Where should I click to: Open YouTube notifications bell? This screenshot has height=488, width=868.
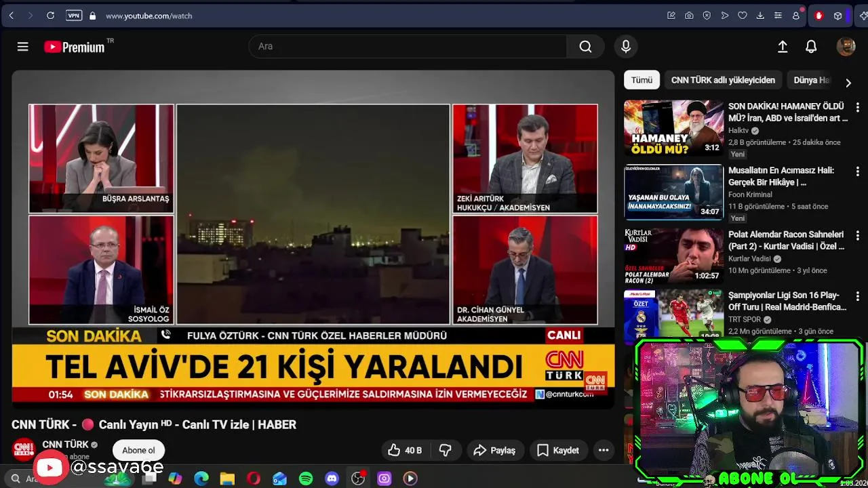811,46
